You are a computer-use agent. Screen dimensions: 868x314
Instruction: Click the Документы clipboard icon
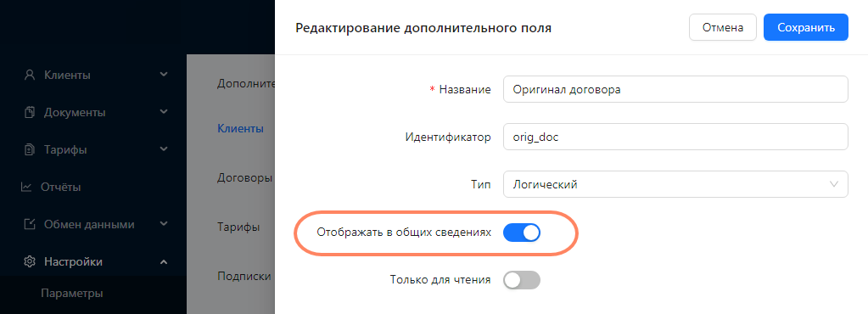[x=30, y=112]
